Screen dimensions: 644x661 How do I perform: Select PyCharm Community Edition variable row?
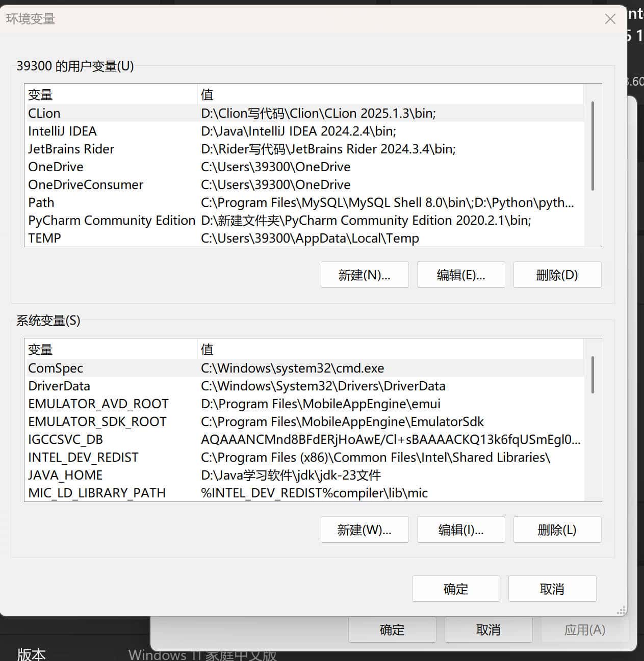[x=304, y=220]
